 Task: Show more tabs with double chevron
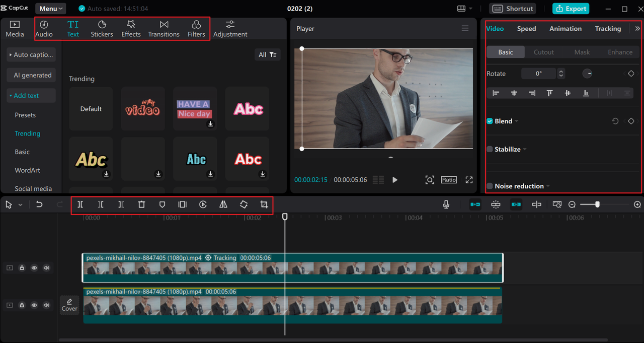[637, 29]
